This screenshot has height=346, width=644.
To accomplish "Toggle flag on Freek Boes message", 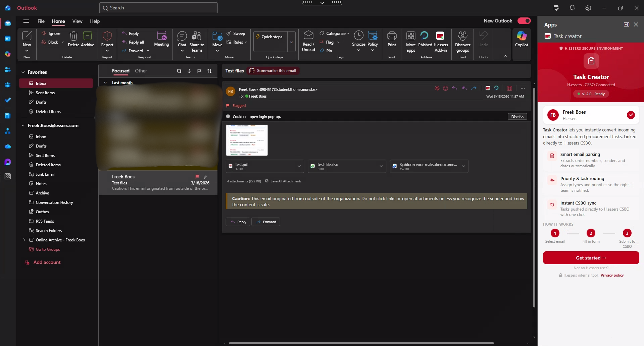I will [x=197, y=176].
